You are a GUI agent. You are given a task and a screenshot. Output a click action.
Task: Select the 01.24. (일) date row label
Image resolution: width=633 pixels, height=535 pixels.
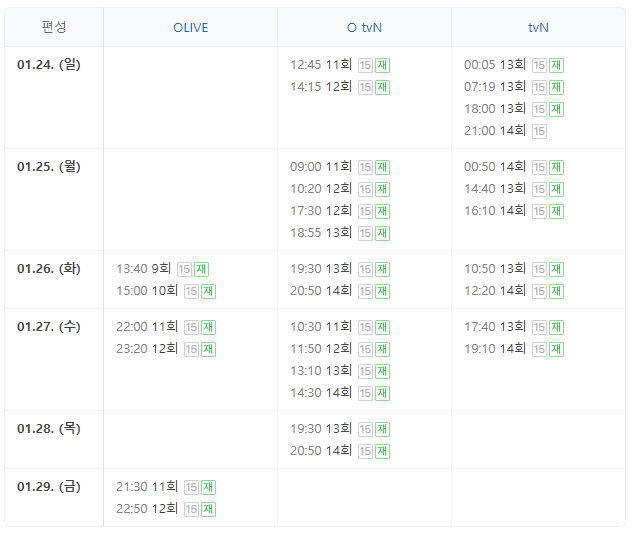pyautogui.click(x=49, y=65)
